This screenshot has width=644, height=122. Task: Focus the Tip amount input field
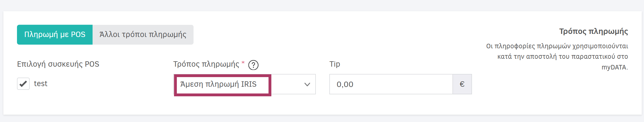tap(390, 84)
